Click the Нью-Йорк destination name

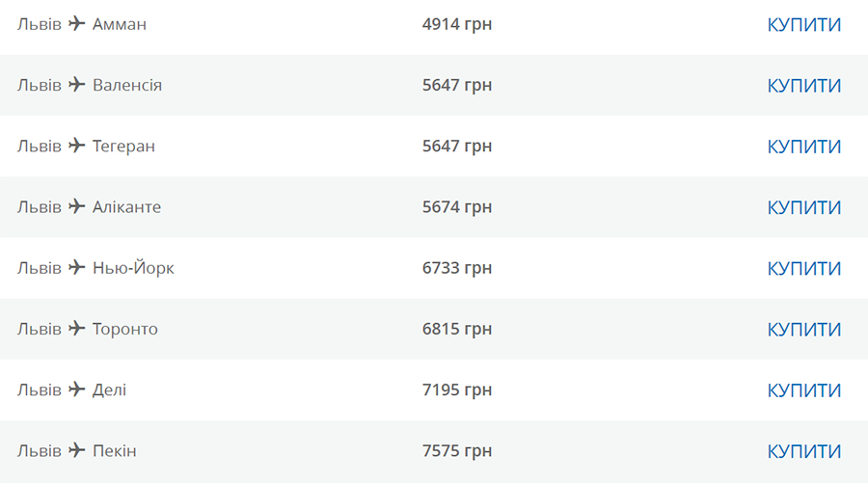[x=133, y=268]
